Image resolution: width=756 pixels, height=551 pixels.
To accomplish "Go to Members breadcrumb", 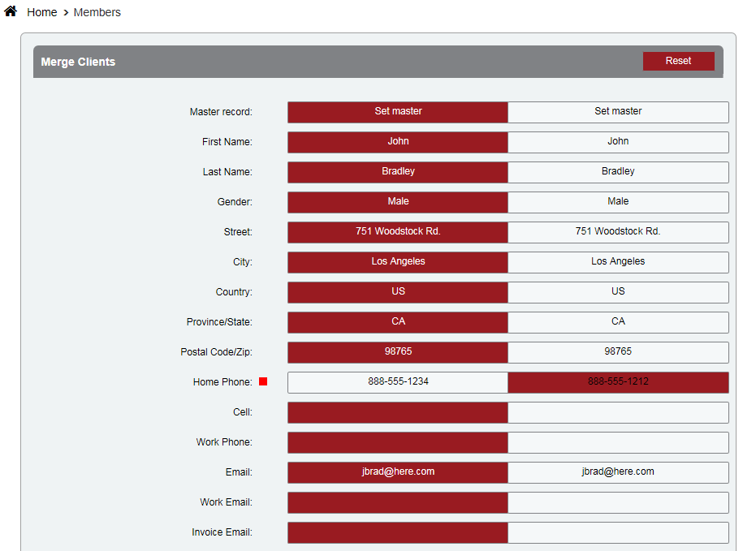I will (x=97, y=12).
